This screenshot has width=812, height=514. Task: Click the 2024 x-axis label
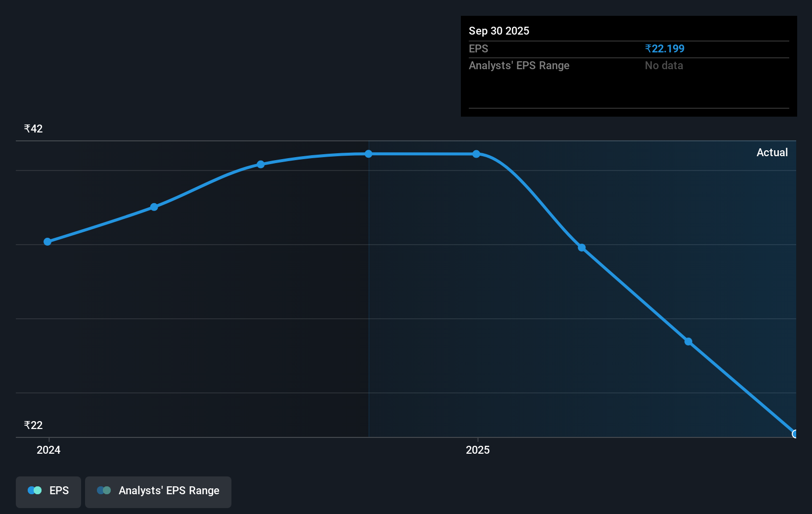pos(48,450)
